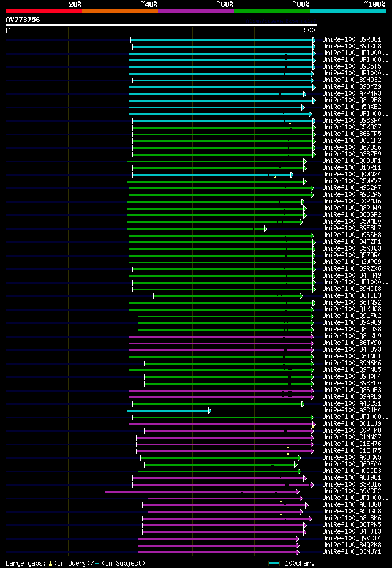Click the purple arrowhead of A9VCP2 alignment
The image size is (392, 568).
[x=298, y=491]
